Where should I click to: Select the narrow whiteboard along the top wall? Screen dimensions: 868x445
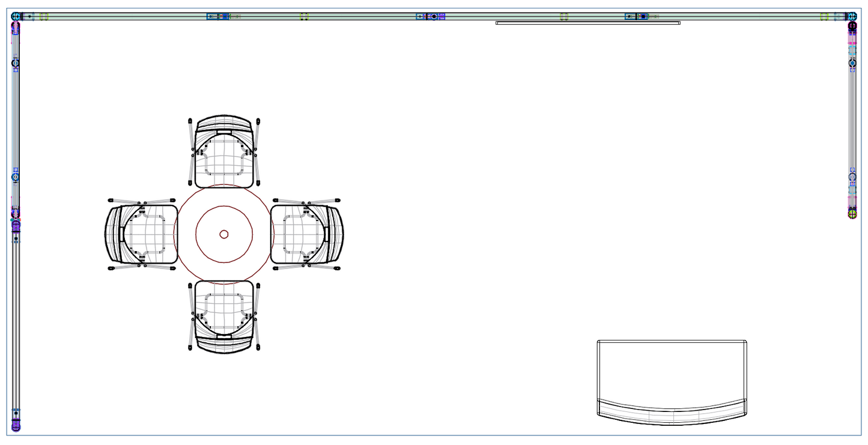(x=587, y=23)
